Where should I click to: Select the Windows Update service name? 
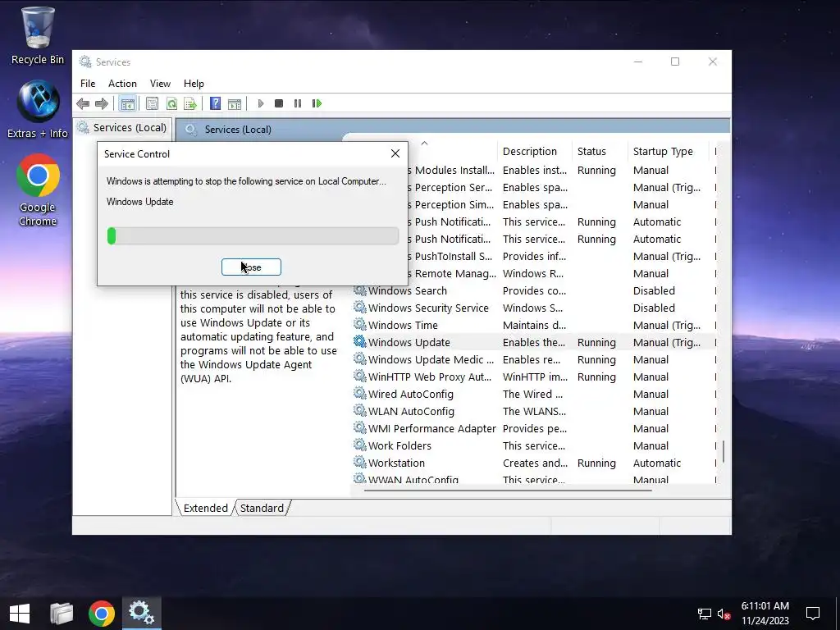coord(409,342)
